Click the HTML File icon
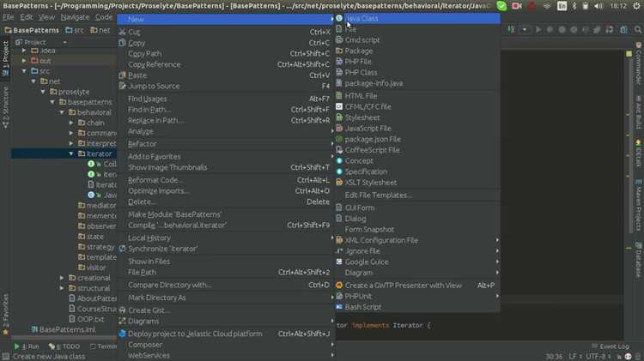This screenshot has height=361, width=644. pos(339,95)
